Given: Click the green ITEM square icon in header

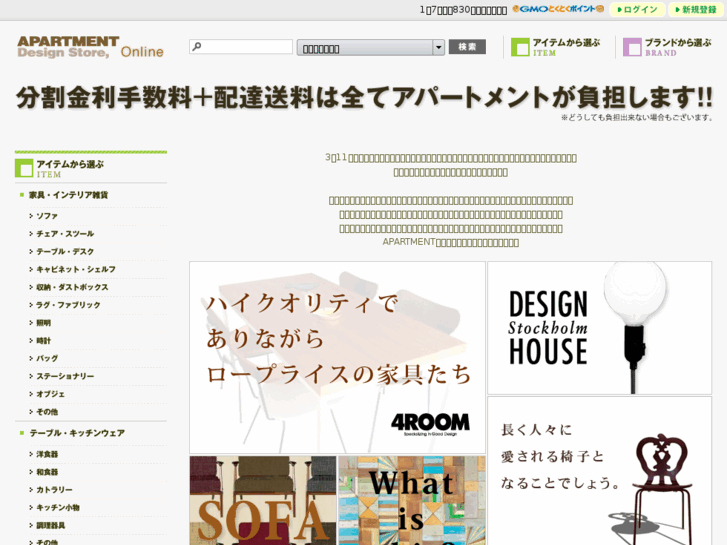Looking at the screenshot, I should pyautogui.click(x=520, y=47).
